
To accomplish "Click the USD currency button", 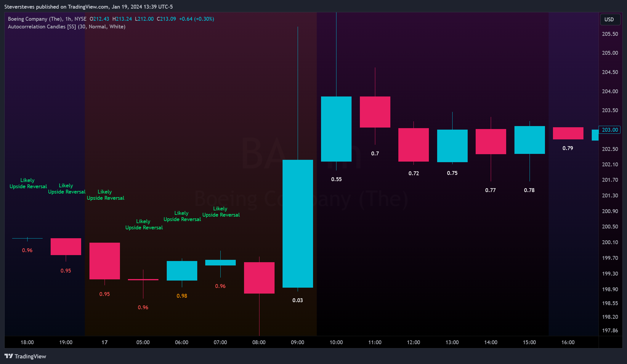I will (x=610, y=20).
